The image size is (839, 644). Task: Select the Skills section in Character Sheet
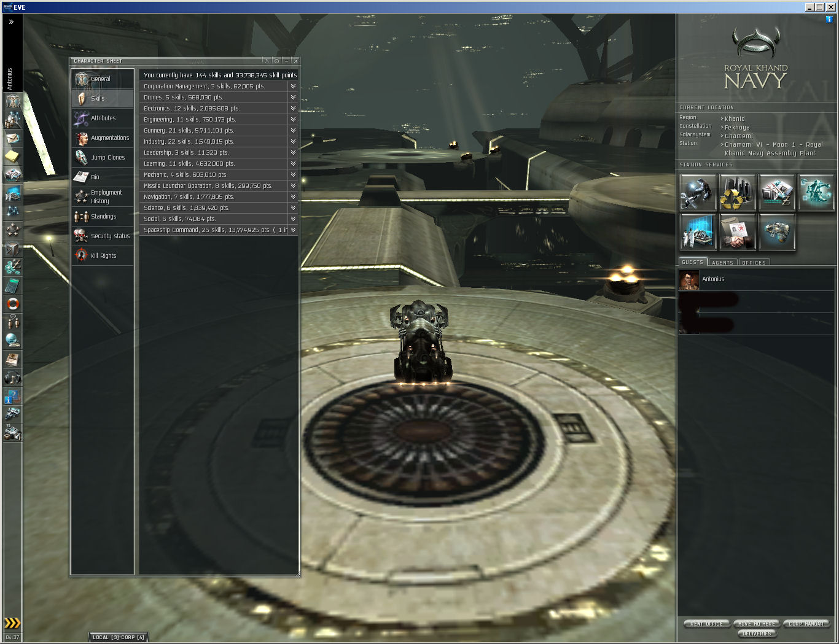pos(103,99)
